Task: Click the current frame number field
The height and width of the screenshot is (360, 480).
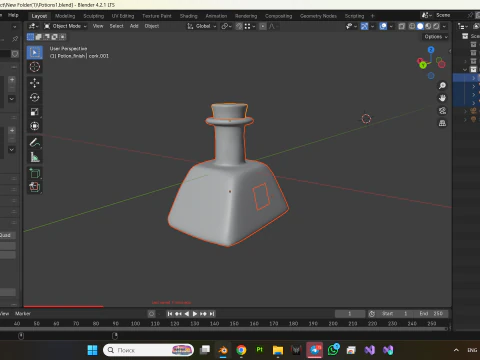Action: [350, 314]
